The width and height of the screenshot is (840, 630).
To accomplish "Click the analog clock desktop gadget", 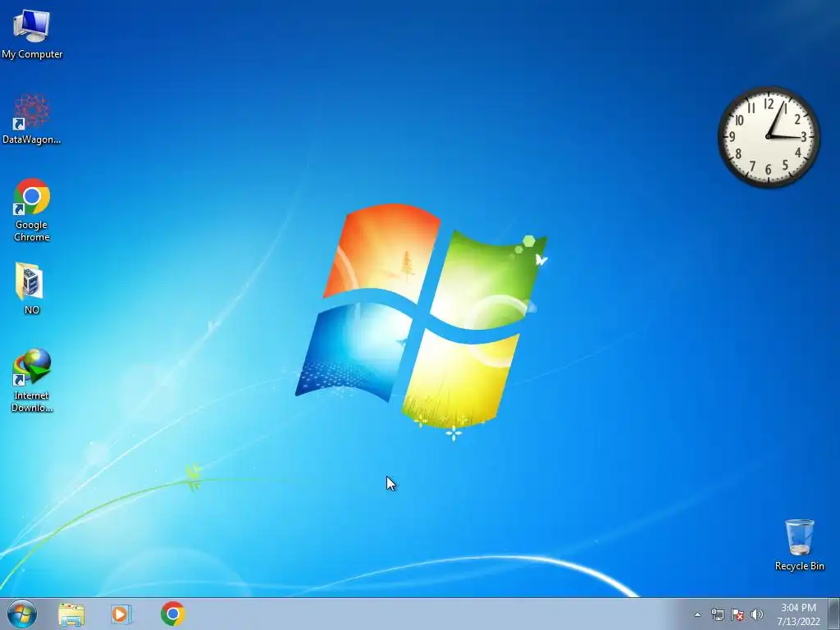I will [768, 137].
